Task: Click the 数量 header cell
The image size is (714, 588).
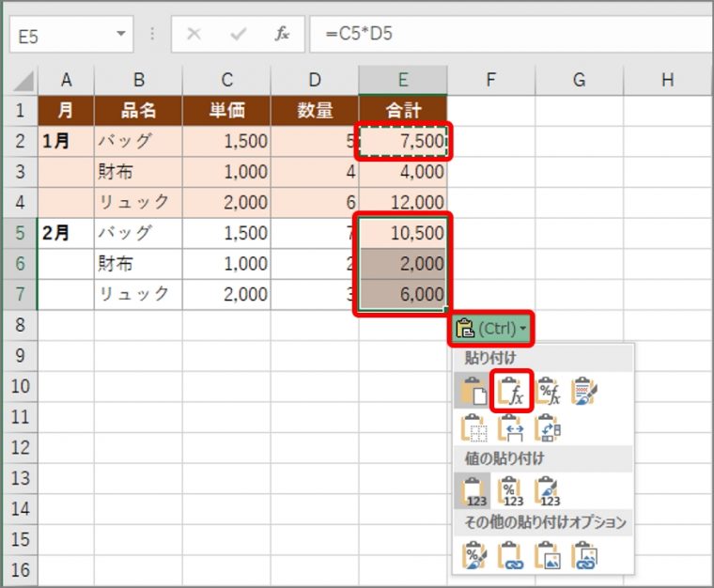Action: click(315, 111)
